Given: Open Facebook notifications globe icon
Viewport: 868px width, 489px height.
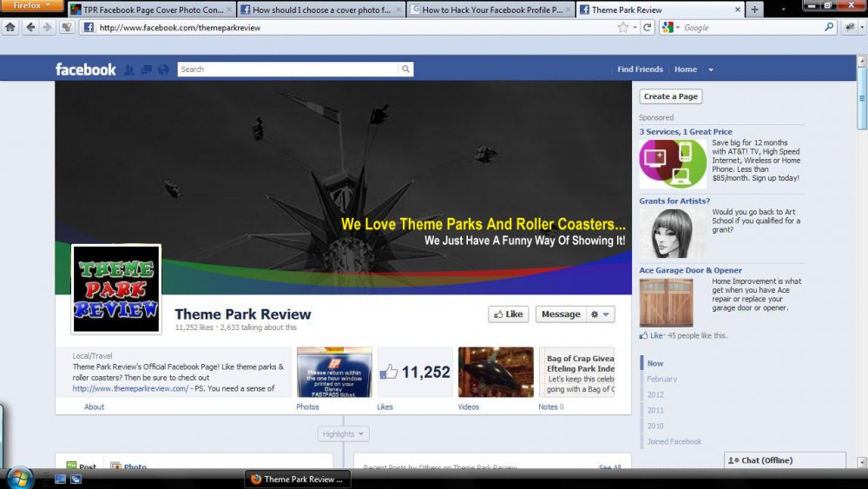Looking at the screenshot, I should point(163,69).
